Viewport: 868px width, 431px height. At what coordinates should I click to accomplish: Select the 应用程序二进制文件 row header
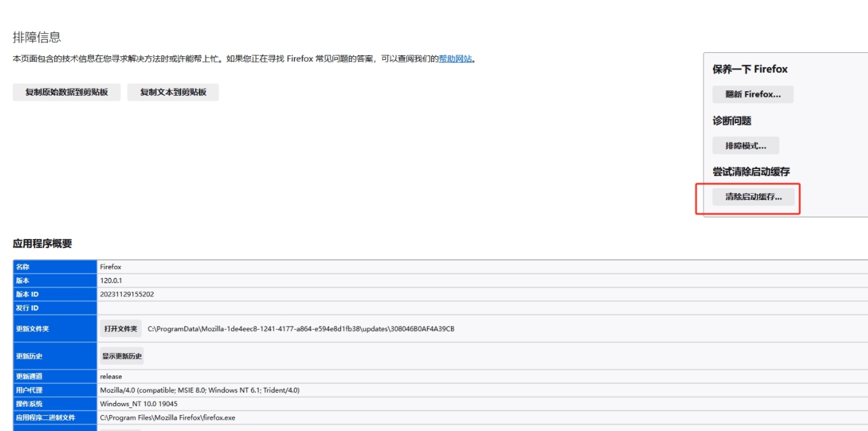tap(55, 418)
